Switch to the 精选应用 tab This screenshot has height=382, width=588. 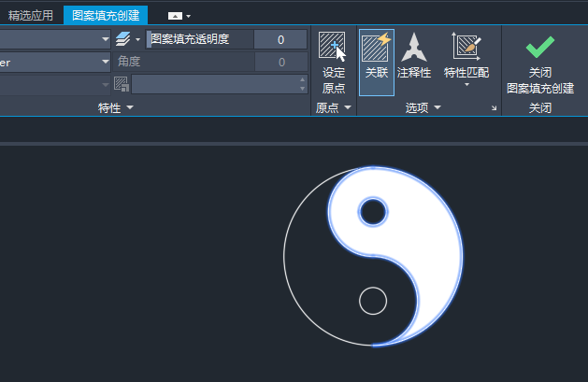pyautogui.click(x=31, y=15)
